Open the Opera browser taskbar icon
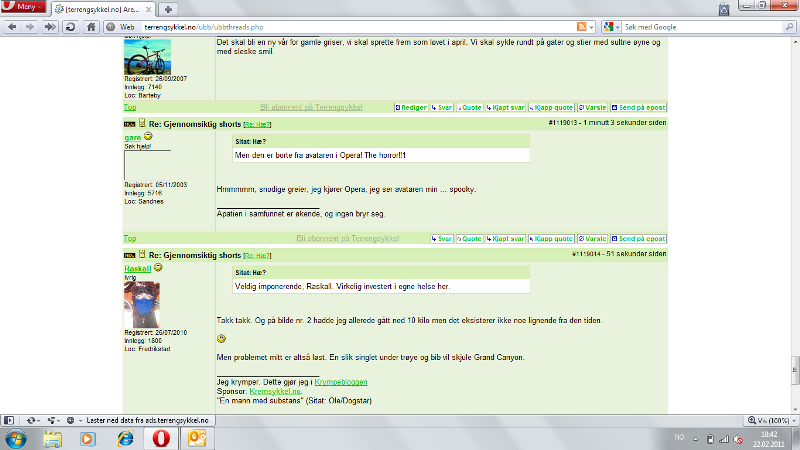This screenshot has height=450, width=800. tap(160, 438)
